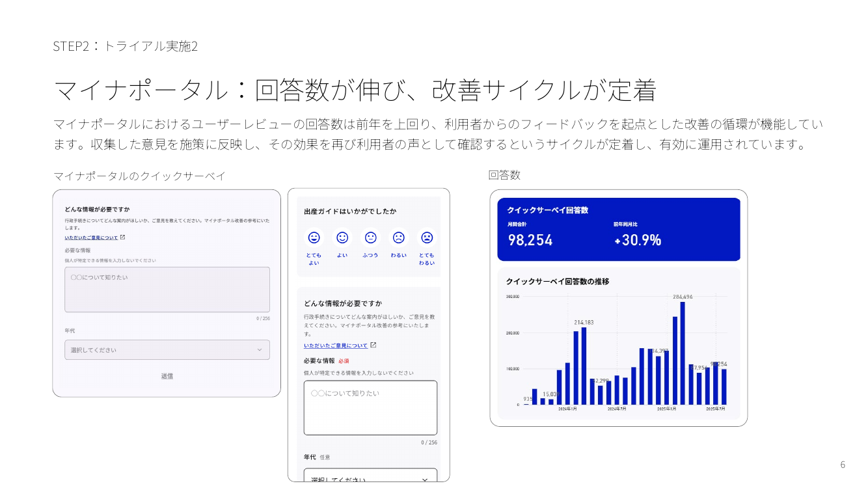Click the 'STEP2：トライアル実施2' header text
868x488 pixels.
[126, 46]
